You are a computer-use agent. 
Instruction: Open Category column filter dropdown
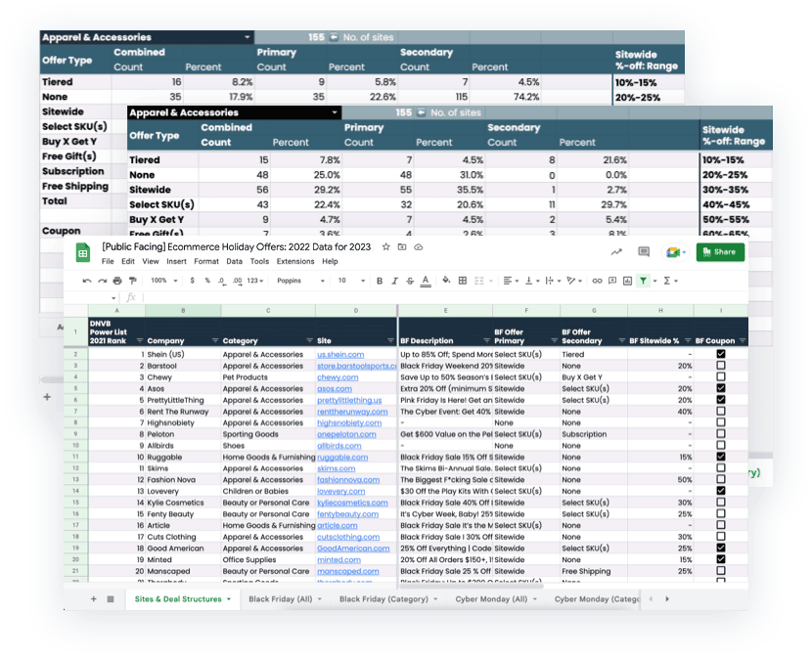tap(308, 340)
